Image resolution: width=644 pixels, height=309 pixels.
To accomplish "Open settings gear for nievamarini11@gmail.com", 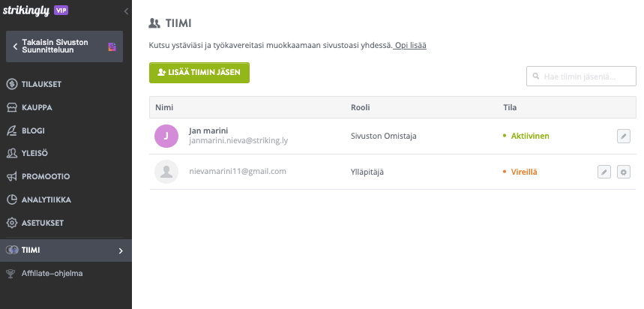I will pos(623,172).
